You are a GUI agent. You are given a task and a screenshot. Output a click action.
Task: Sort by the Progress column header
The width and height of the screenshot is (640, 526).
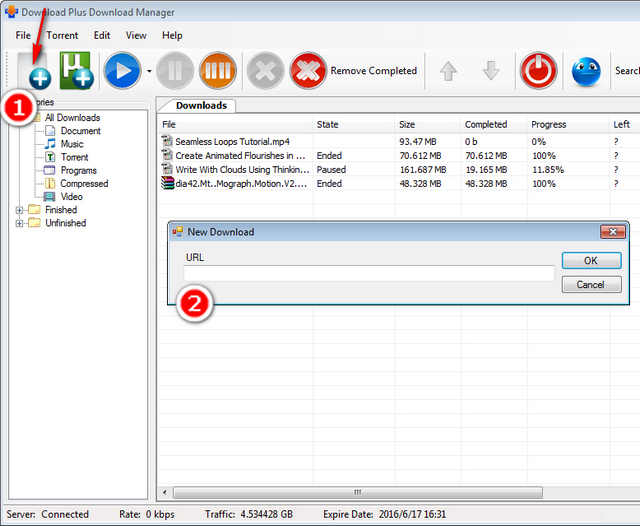pyautogui.click(x=568, y=124)
